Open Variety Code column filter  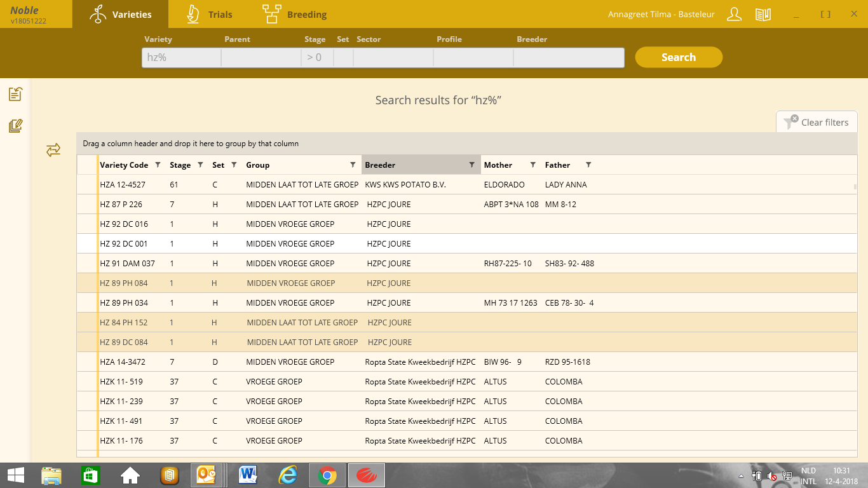coord(158,165)
